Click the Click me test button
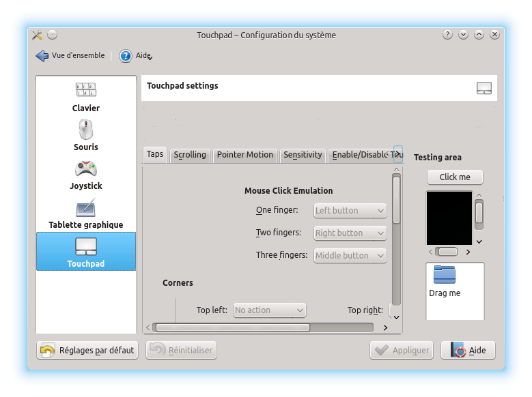This screenshot has width=532, height=397. (x=455, y=177)
